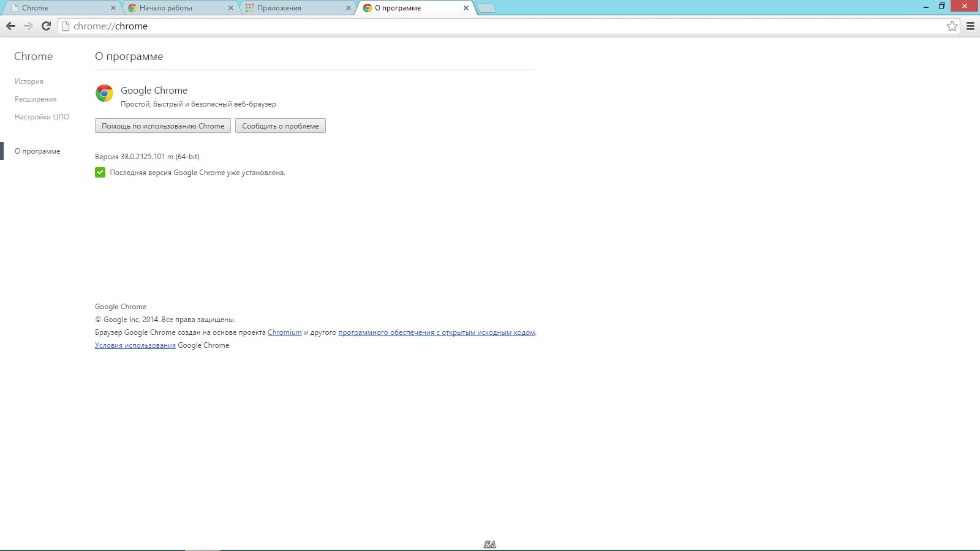Restore down the browser window

(942, 6)
